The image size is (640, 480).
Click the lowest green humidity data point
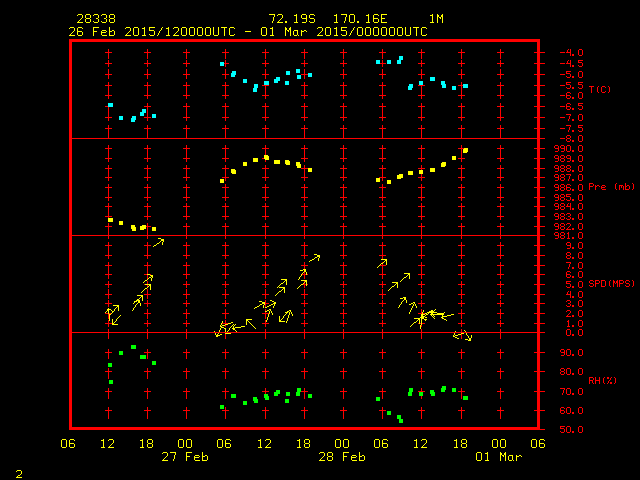400,420
